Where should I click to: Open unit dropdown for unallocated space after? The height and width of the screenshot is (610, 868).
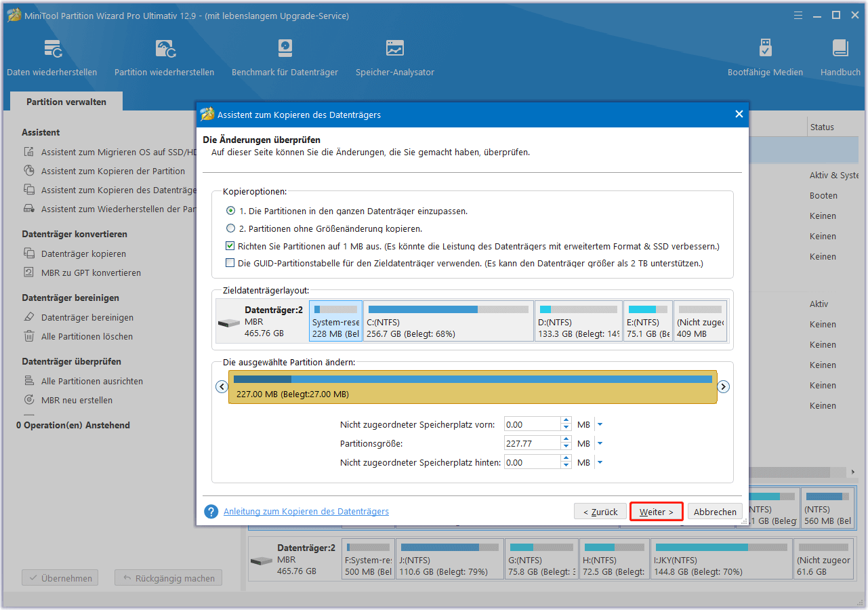[x=600, y=463]
